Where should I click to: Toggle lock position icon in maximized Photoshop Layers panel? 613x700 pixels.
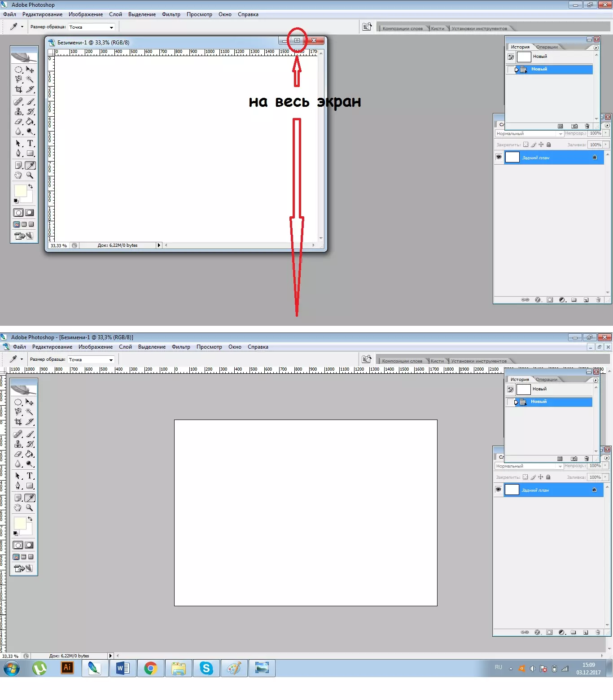pos(540,477)
